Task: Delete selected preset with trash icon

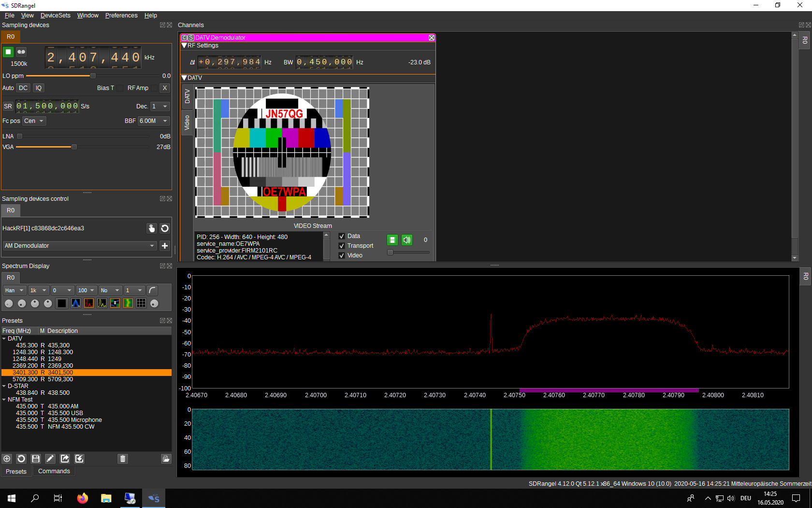Action: (123, 459)
